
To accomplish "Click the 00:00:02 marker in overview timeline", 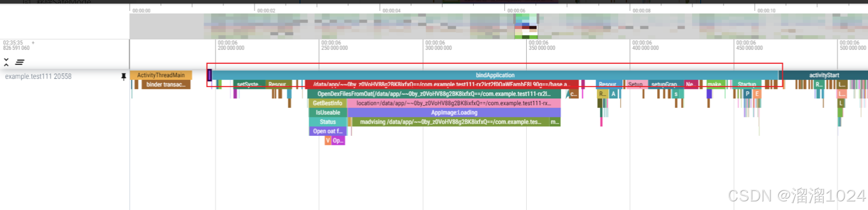I will tap(266, 10).
